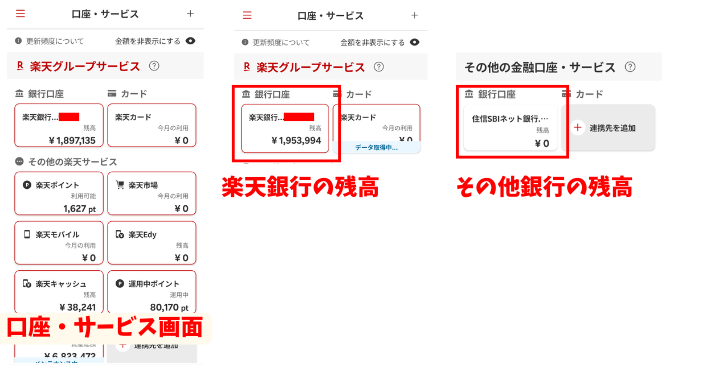Image resolution: width=714 pixels, height=373 pixels.
Task: Click the データ取得中 status label
Action: (377, 148)
